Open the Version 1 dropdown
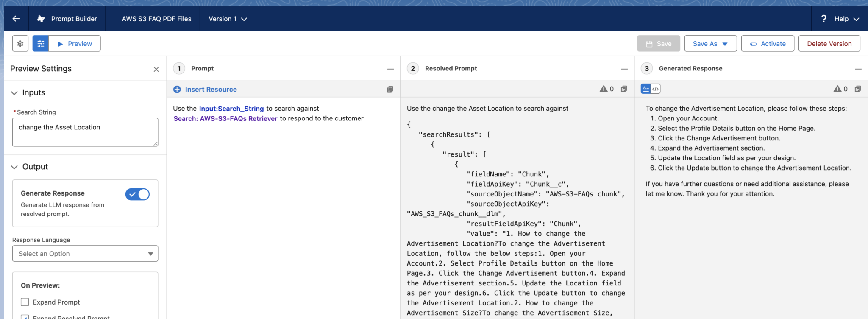Screen dimensions: 868x319 point(228,19)
